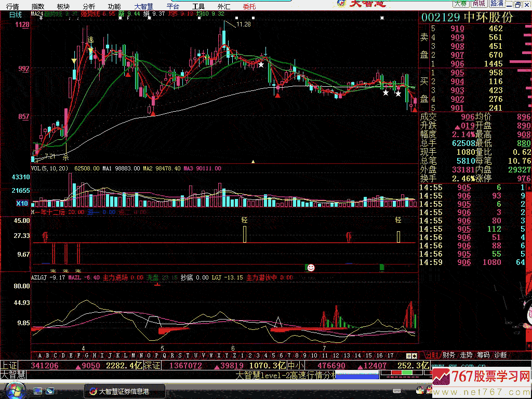Click the Show Desktop quick launch icon

click(37, 391)
